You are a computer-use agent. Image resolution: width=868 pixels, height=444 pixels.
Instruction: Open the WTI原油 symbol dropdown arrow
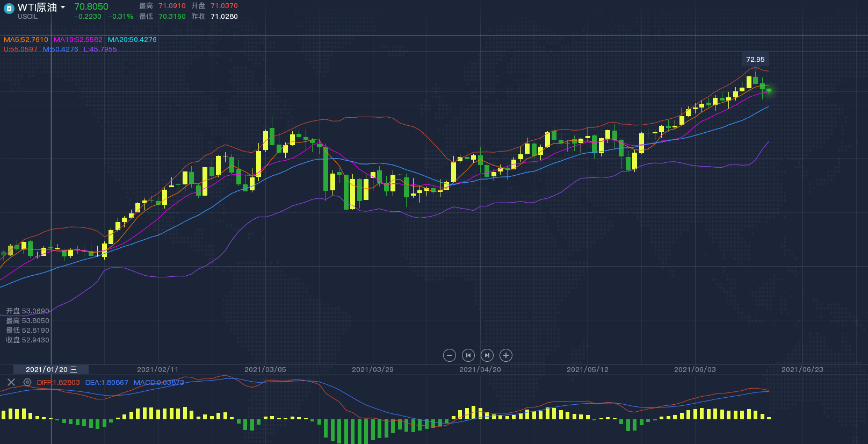(x=63, y=7)
